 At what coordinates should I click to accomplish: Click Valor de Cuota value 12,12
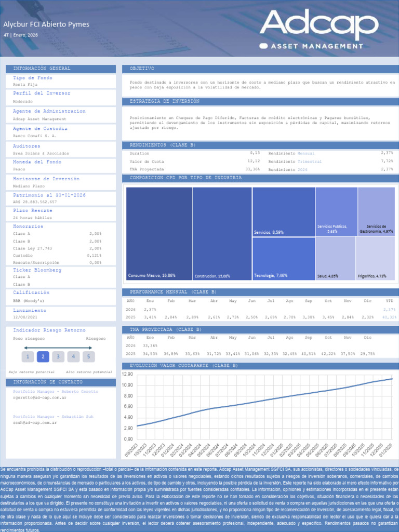254,161
